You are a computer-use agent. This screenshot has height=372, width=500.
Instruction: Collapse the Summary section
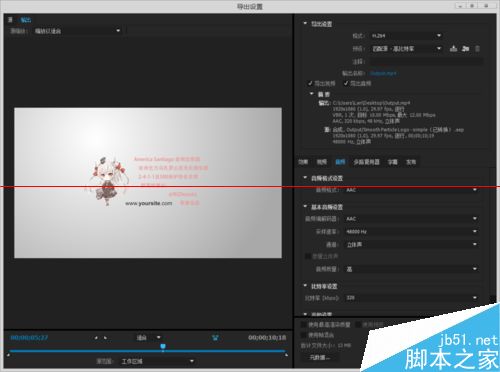coord(312,94)
